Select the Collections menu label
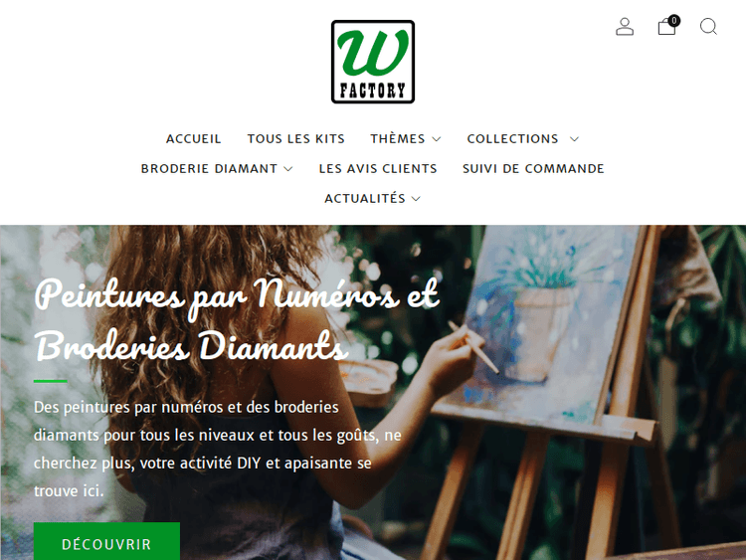This screenshot has height=560, width=746. 512,139
